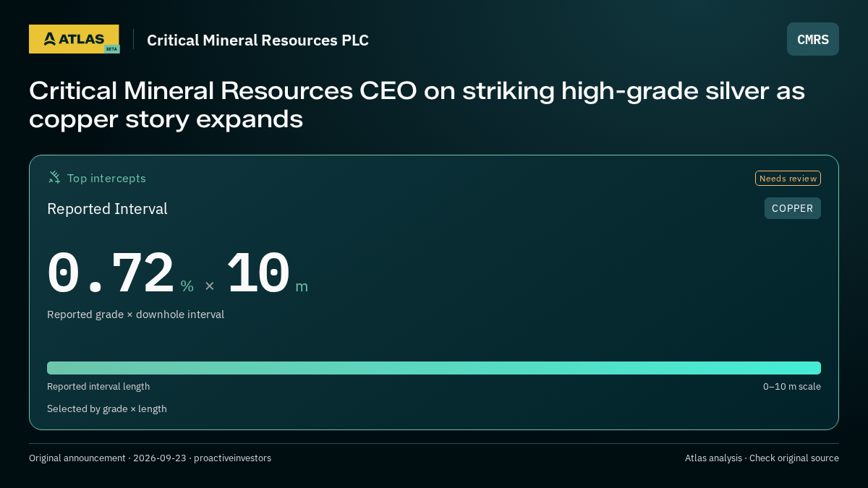This screenshot has width=868, height=488.
Task: Click the interval length progress bar
Action: click(434, 368)
